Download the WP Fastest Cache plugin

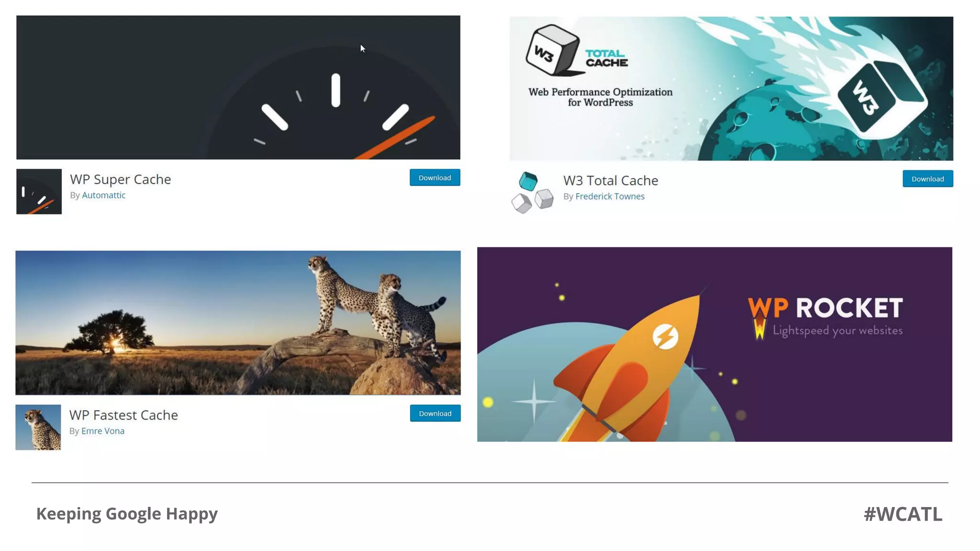pyautogui.click(x=435, y=413)
